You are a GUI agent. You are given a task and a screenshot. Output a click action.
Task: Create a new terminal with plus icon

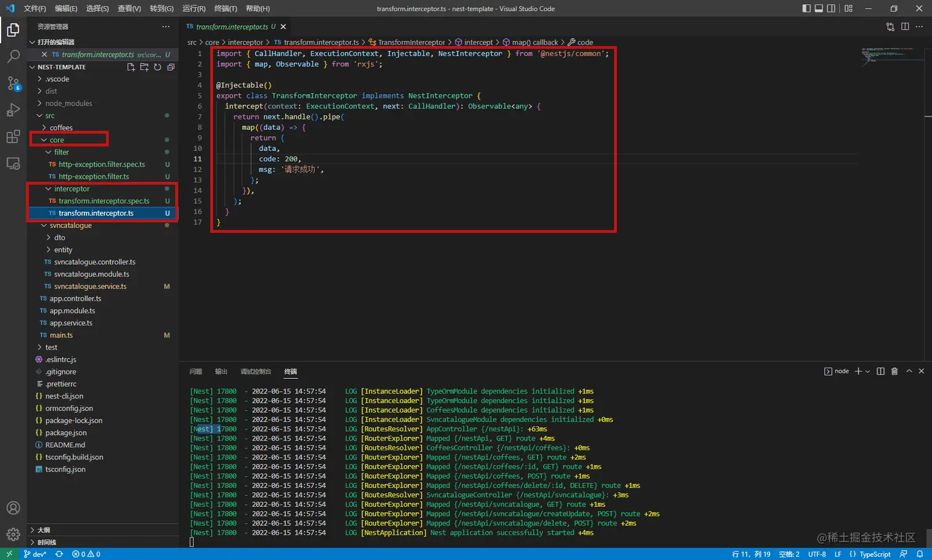click(858, 371)
